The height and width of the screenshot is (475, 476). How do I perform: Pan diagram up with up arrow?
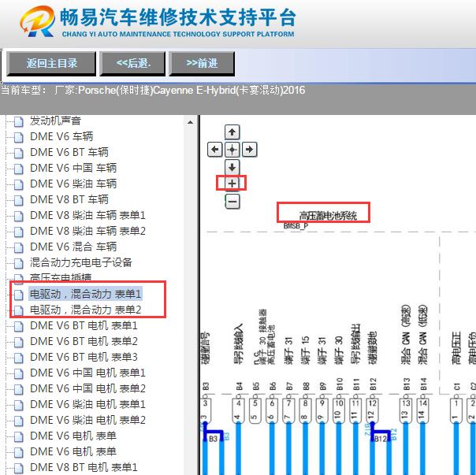click(232, 132)
